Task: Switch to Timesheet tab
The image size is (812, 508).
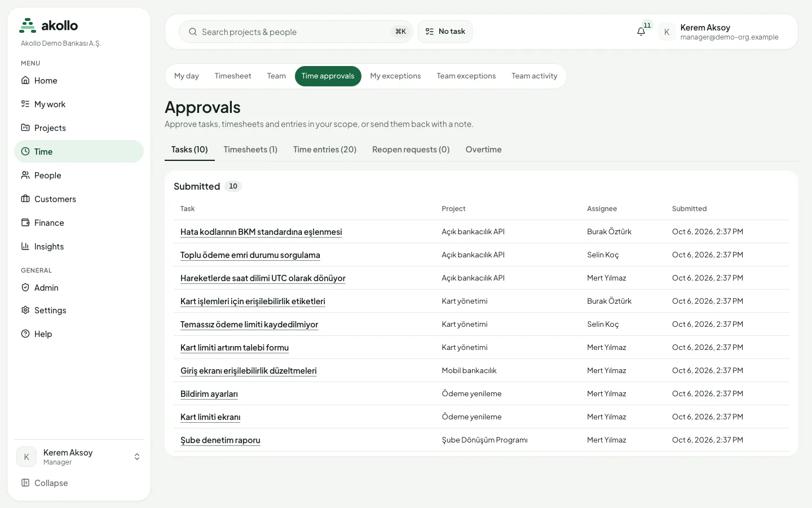Action: [233, 76]
